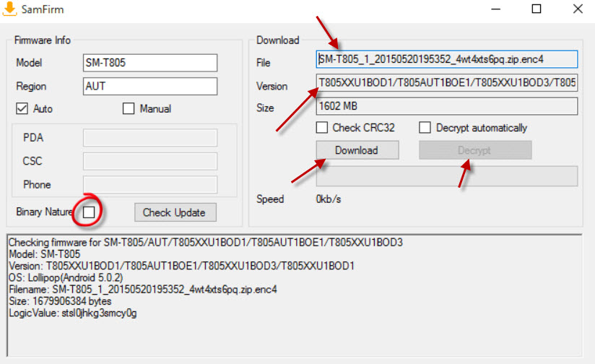Click the greyed-out Decrypt button
The height and width of the screenshot is (364, 595).
click(x=475, y=150)
